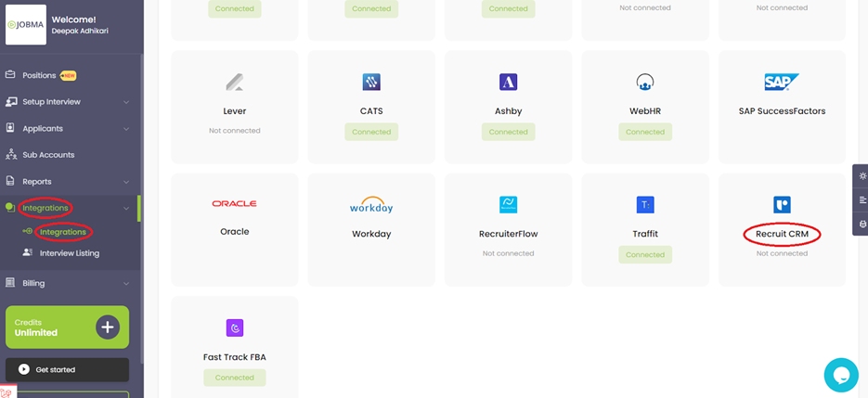Open the Traffit integration logo
The image size is (868, 398).
(645, 205)
